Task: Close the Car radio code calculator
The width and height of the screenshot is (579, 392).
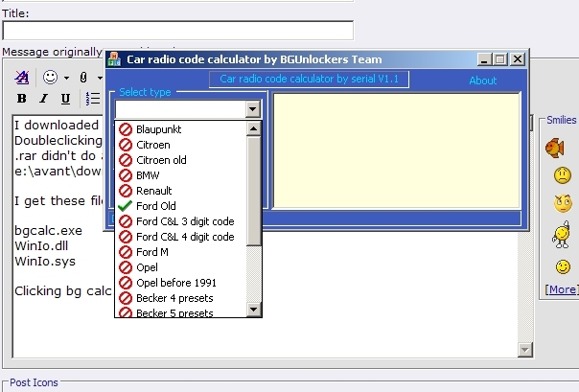Action: coord(518,59)
